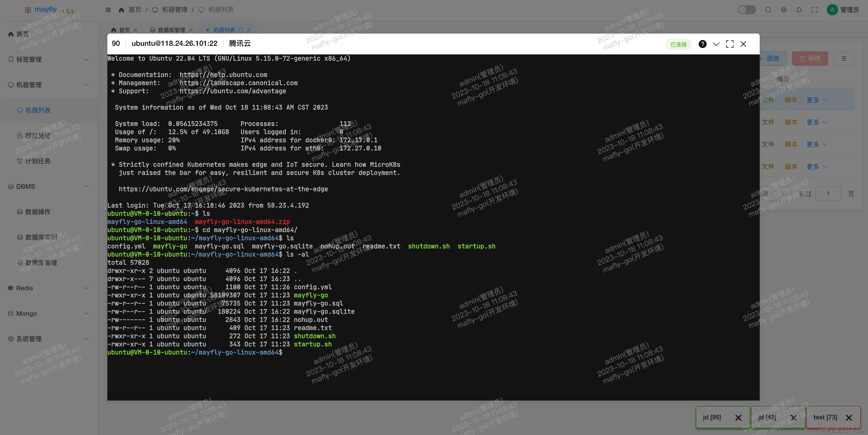The width and height of the screenshot is (868, 435).
Task: Close the test [73] terminal tag
Action: point(849,418)
